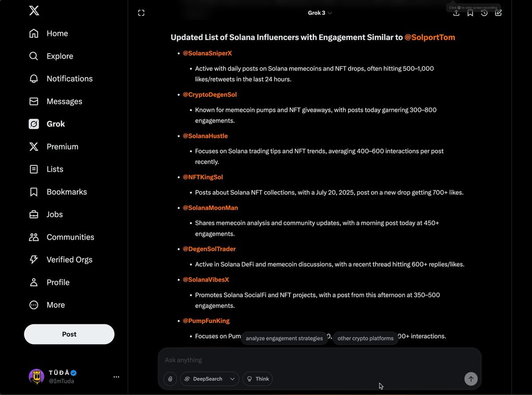This screenshot has height=395, width=532.
Task: Open the Lists icon
Action: 34,169
